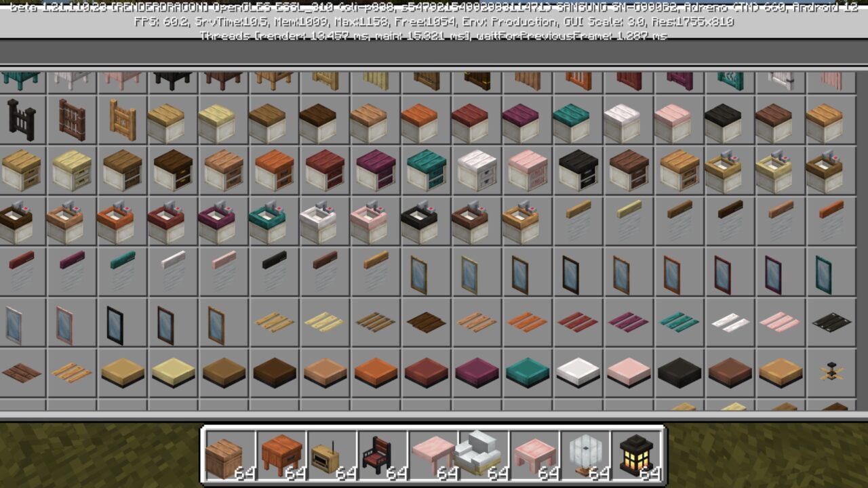
Task: Choose the magenta kitchen sink block
Action: pyautogui.click(x=216, y=222)
